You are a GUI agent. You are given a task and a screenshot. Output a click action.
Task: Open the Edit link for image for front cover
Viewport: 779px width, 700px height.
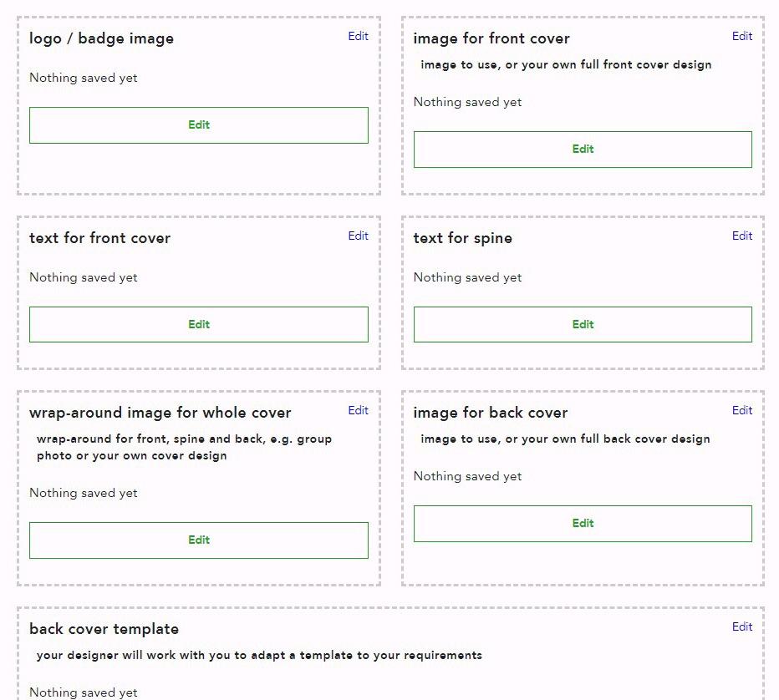[741, 36]
